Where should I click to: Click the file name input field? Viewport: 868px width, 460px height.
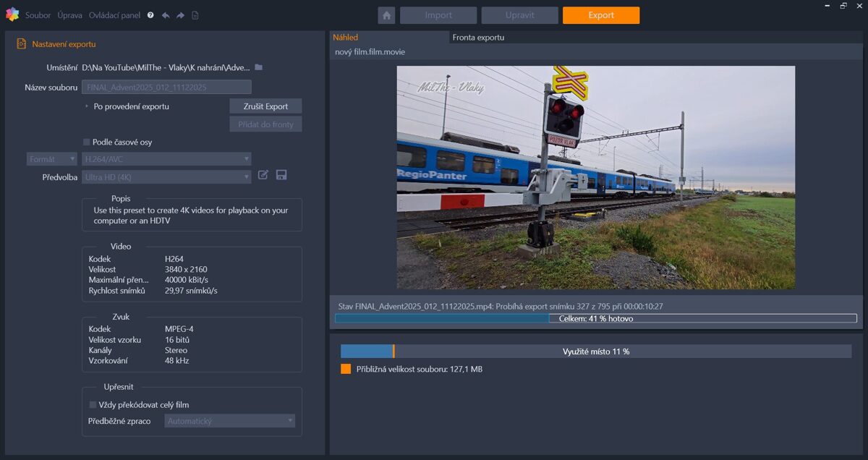(166, 88)
